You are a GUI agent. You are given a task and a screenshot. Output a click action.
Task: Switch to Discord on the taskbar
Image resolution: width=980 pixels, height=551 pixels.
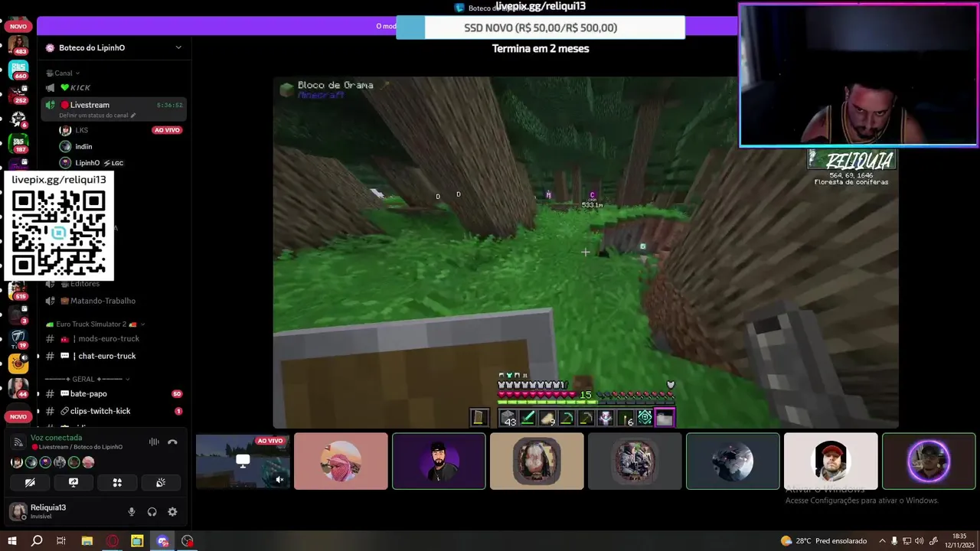pyautogui.click(x=162, y=541)
